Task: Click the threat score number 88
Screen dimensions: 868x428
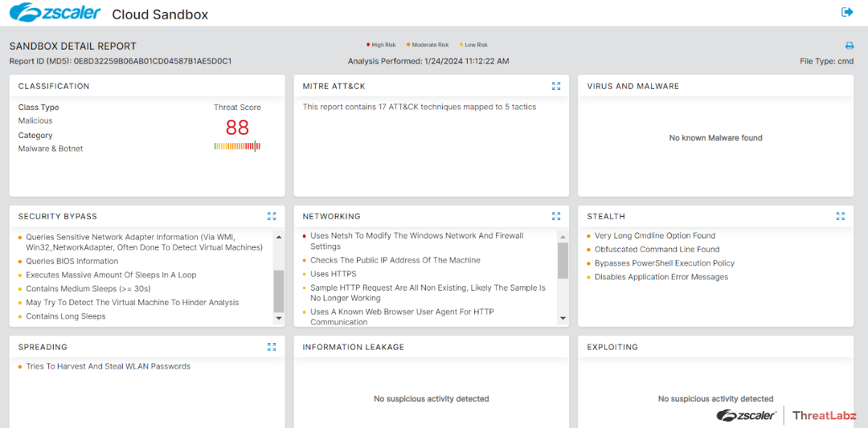Action: 237,128
